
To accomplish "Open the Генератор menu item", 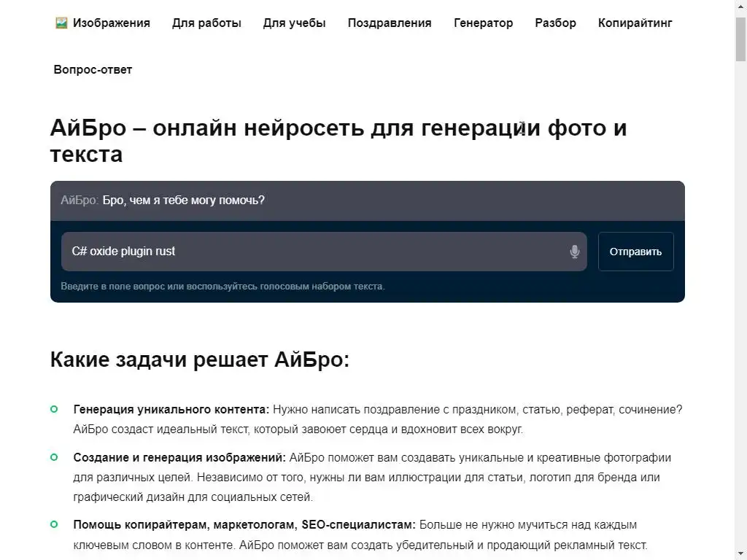I will tap(484, 23).
